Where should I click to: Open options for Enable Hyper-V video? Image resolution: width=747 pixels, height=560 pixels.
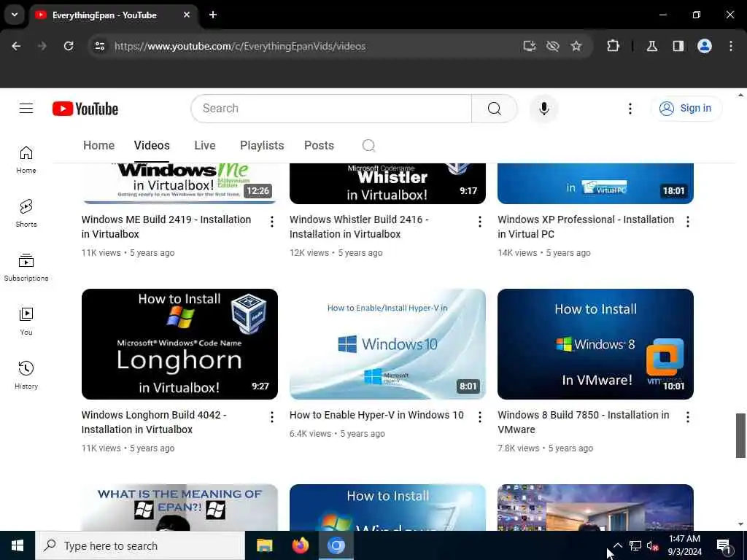(x=480, y=417)
